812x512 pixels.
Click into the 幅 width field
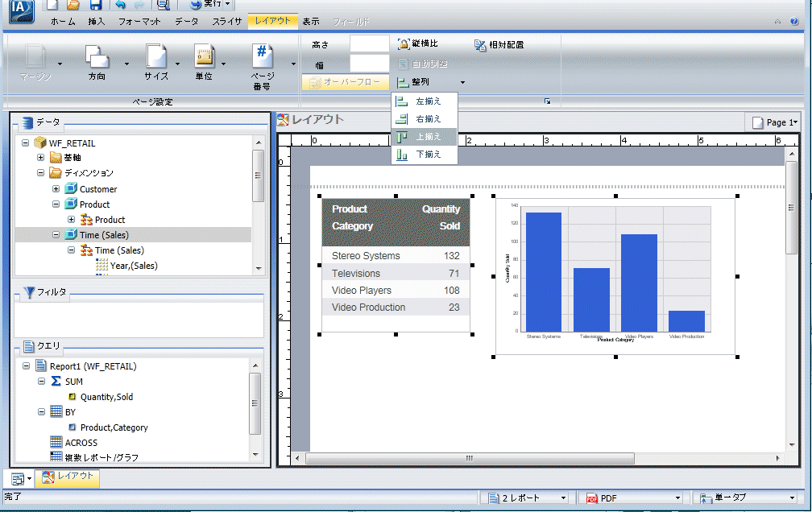369,64
